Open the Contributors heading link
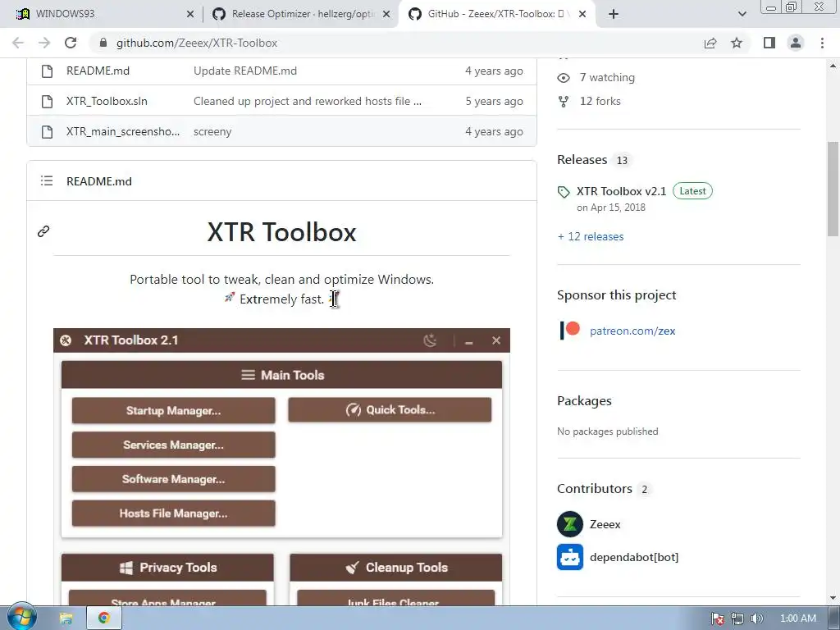The image size is (840, 630). click(x=595, y=489)
